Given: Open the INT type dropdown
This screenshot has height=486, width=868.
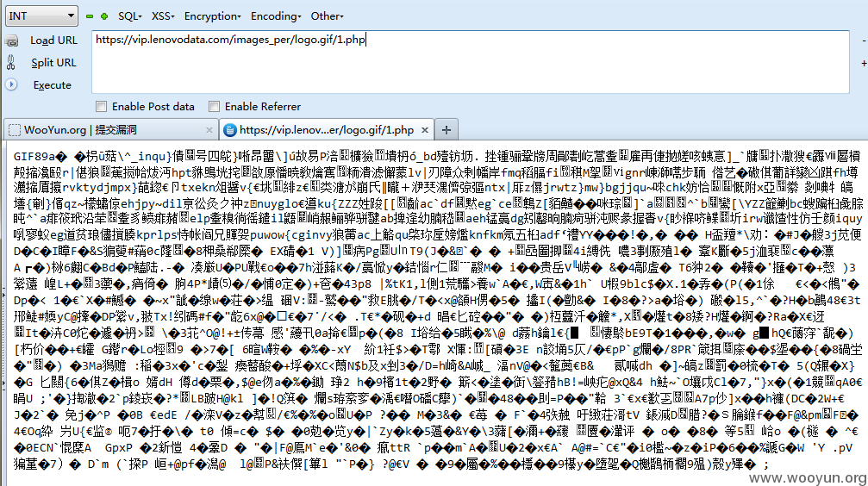Looking at the screenshot, I should [41, 16].
